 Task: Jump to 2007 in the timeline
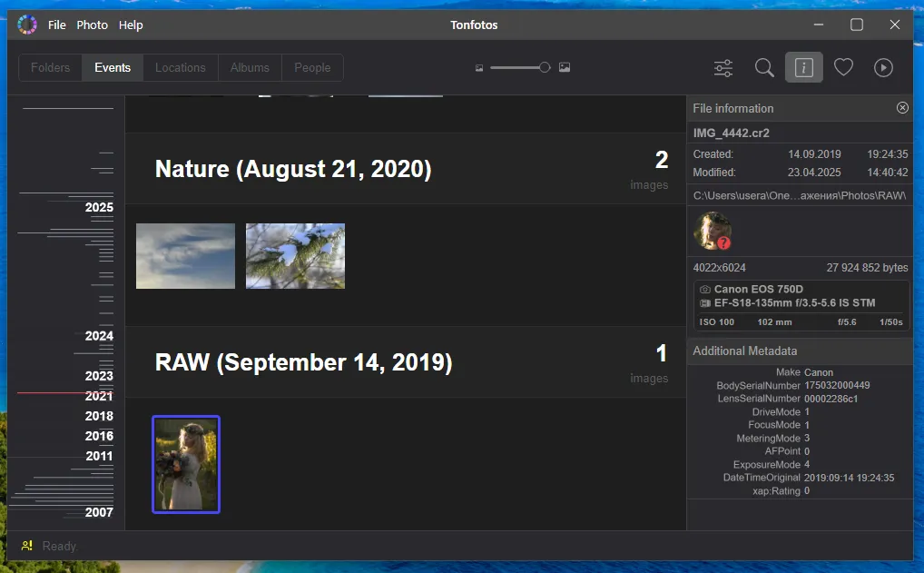tap(99, 512)
